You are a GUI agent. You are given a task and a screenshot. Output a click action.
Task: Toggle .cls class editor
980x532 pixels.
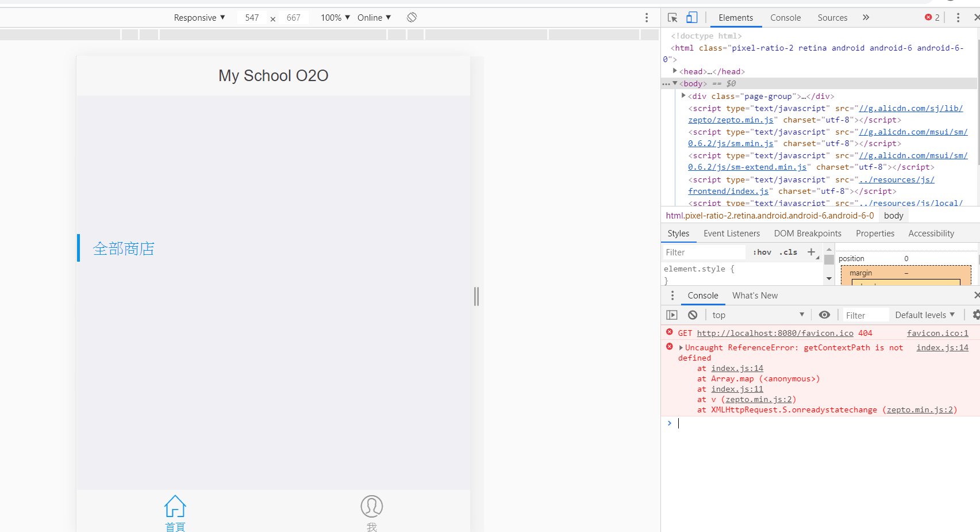point(788,252)
